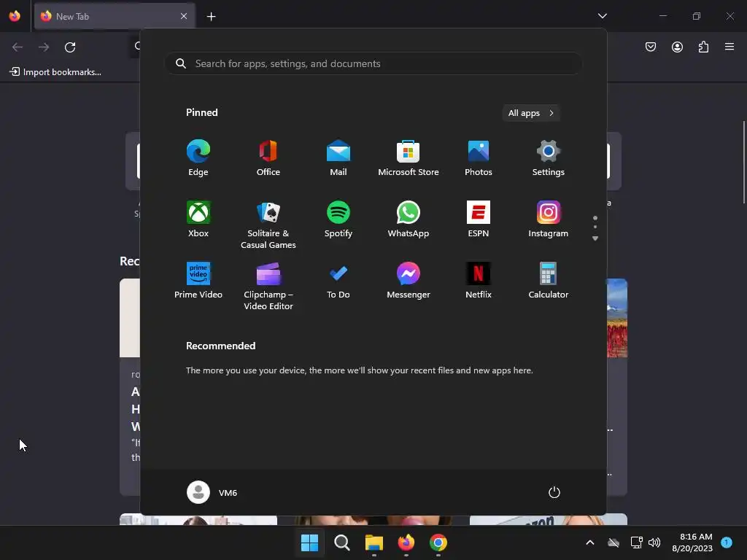Open Settings from pinned apps
This screenshot has width=747, height=560.
(x=549, y=158)
